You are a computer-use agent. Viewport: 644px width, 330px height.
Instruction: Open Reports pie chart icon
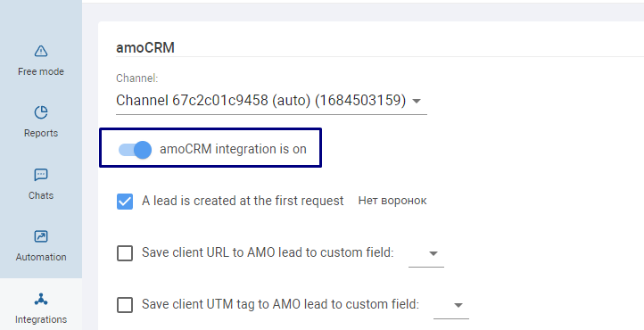[41, 112]
